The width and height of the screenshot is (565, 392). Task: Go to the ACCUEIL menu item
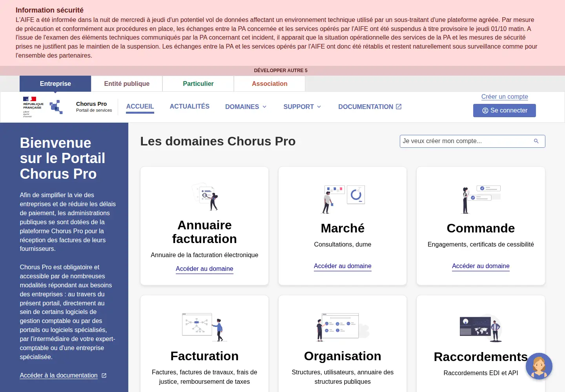point(140,107)
